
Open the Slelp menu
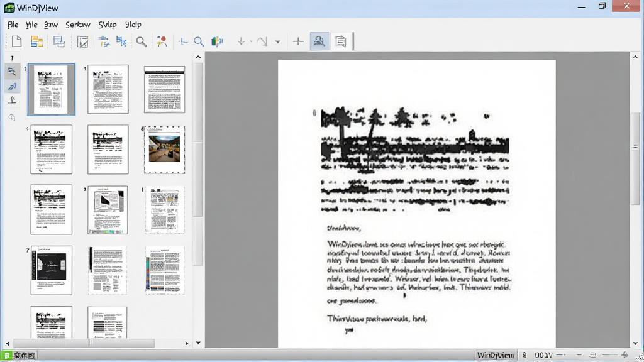click(x=133, y=25)
